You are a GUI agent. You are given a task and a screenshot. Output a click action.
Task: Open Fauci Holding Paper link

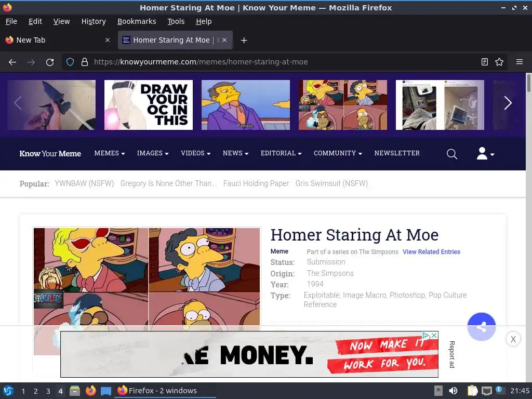point(256,183)
